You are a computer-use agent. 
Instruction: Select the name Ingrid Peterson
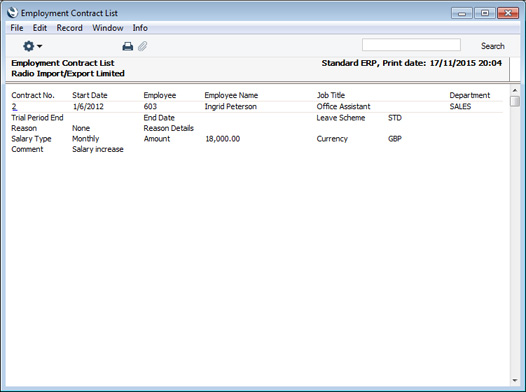click(231, 107)
